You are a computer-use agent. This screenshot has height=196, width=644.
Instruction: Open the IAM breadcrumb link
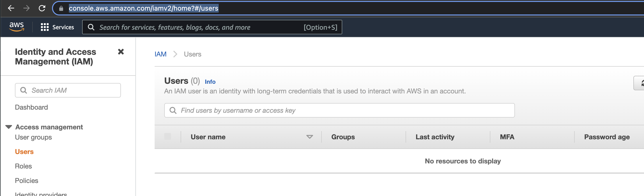(x=160, y=54)
